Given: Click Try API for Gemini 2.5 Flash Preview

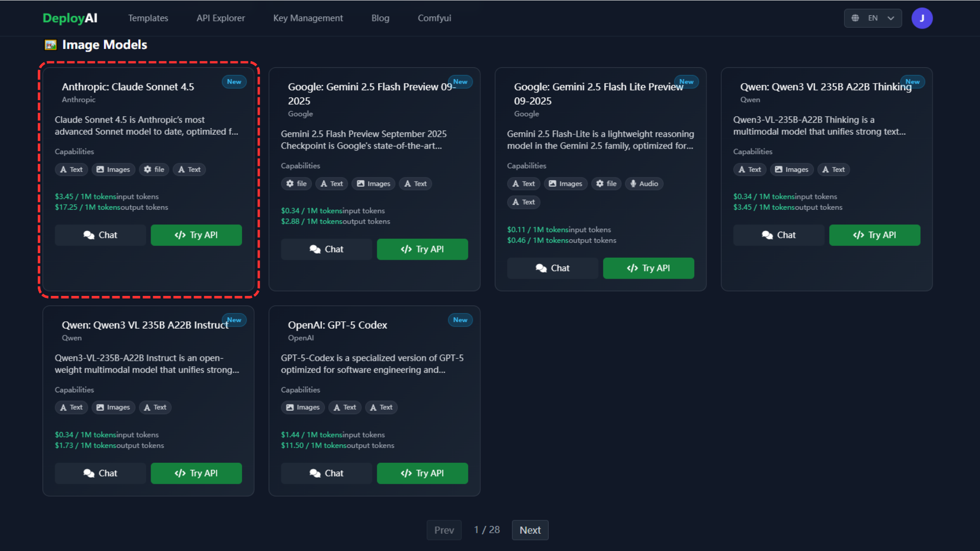Looking at the screenshot, I should tap(422, 249).
